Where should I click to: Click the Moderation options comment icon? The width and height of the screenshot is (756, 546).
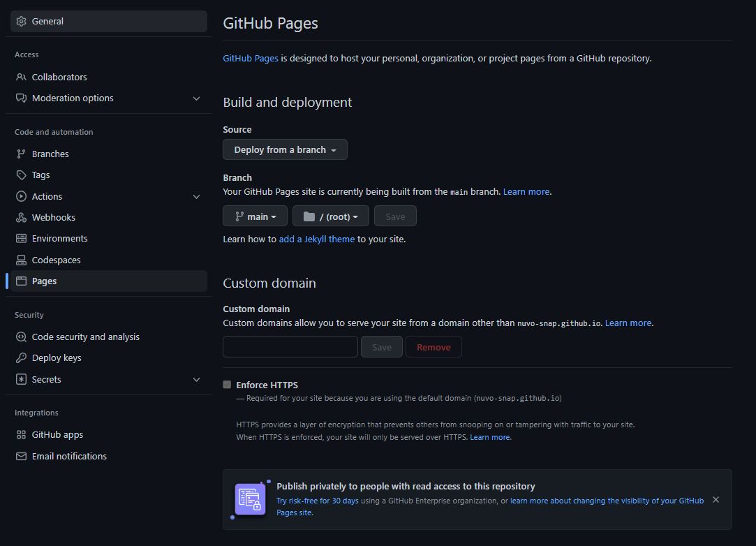21,98
